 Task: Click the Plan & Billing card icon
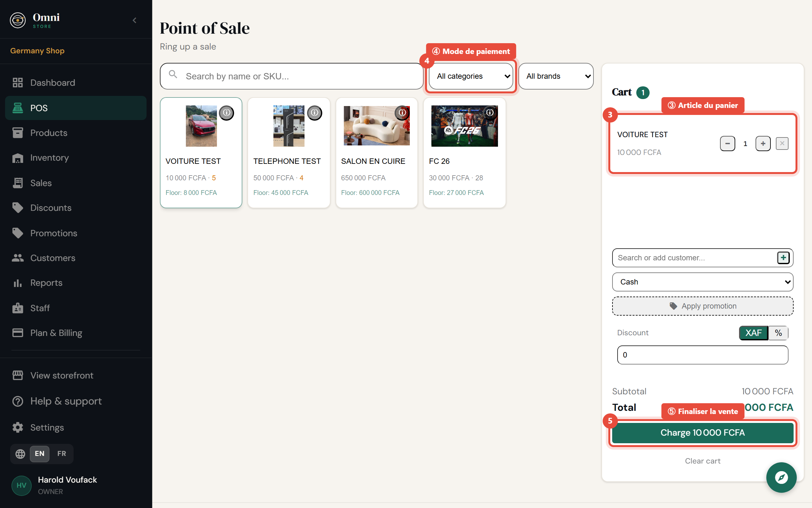pos(17,333)
